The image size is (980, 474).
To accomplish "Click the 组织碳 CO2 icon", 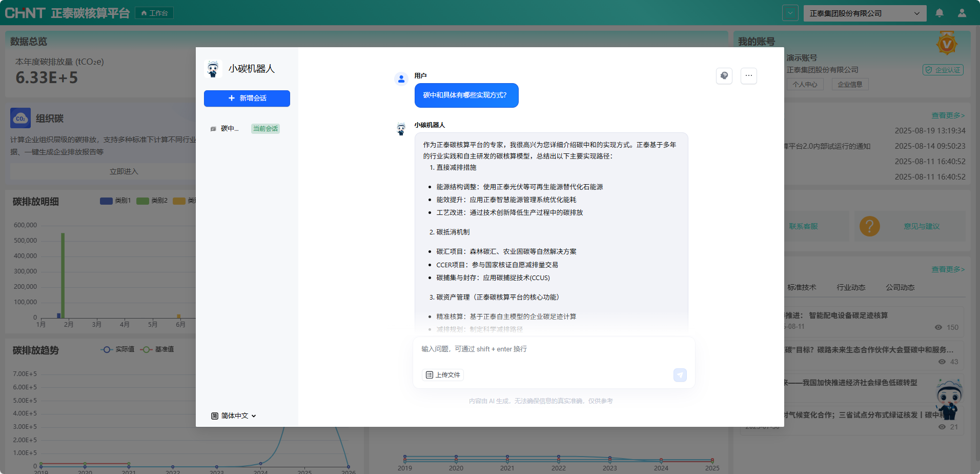I will click(21, 118).
